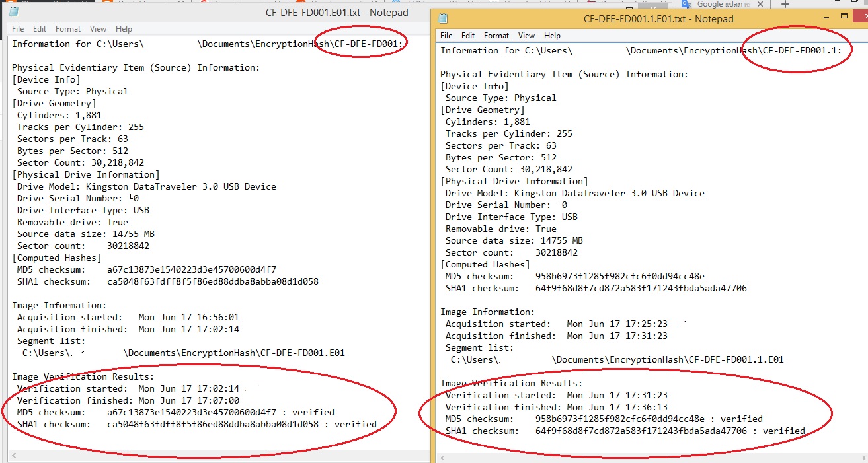The width and height of the screenshot is (868, 463).
Task: Open Format menu in CF-DFE-FD001.E01.txt Notepad
Action: pyautogui.click(x=68, y=29)
